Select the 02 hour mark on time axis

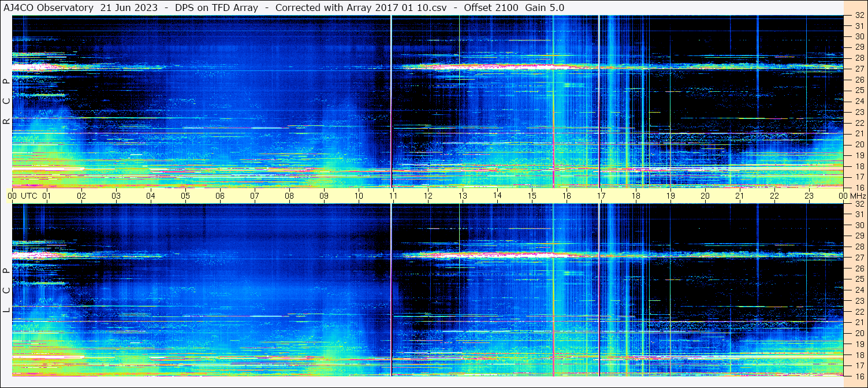tap(81, 196)
